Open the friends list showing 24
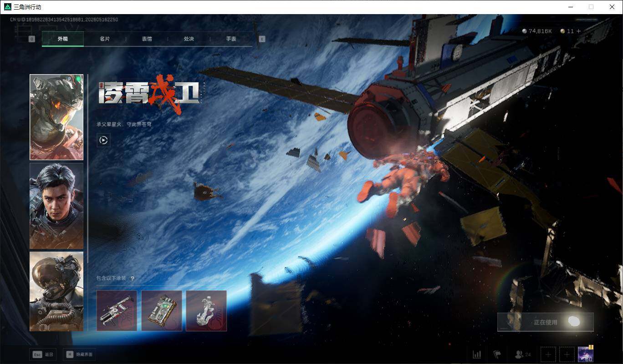 coord(523,354)
